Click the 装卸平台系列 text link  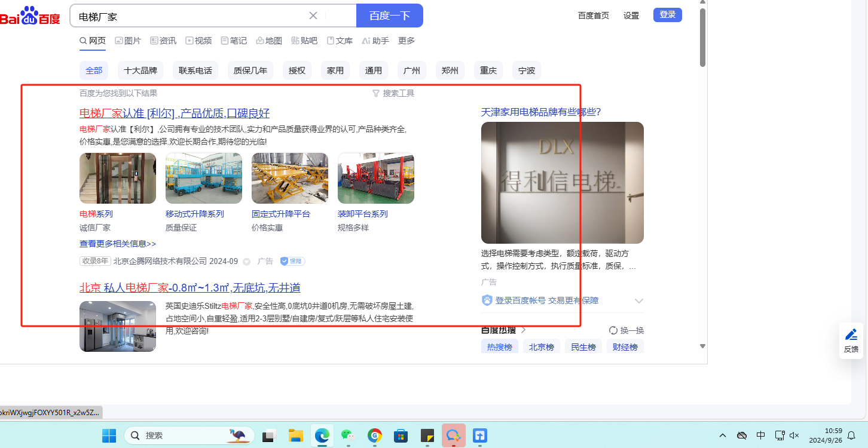(363, 214)
